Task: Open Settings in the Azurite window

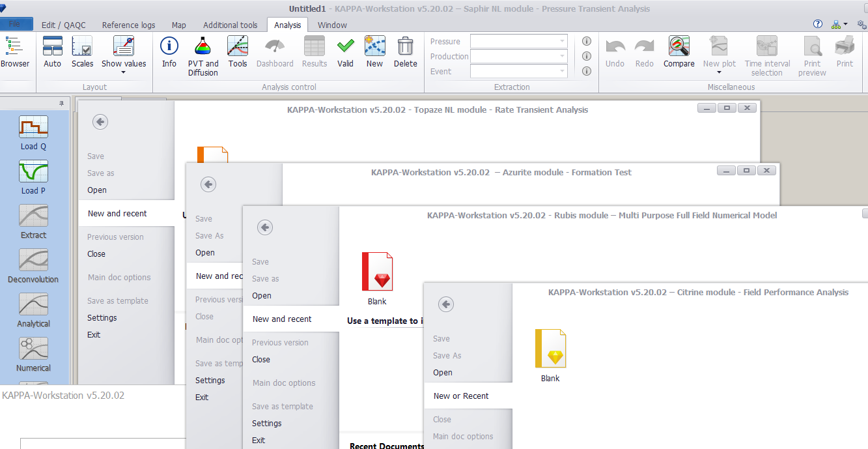Action: coord(210,381)
